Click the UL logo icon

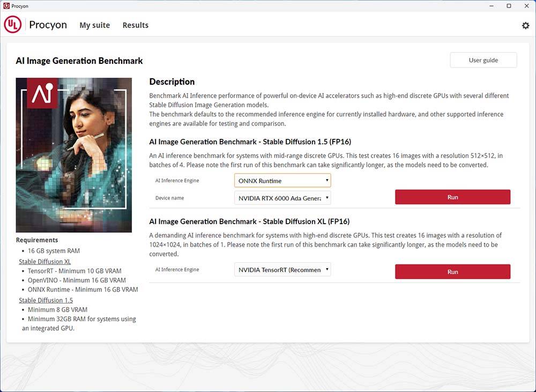[x=13, y=25]
